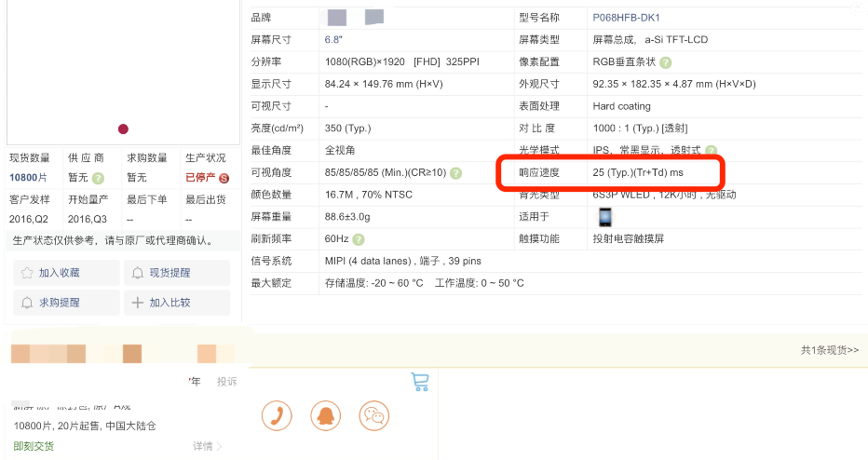Click 投射电容触摸屏 touch function value
The height and width of the screenshot is (460, 868).
(x=629, y=239)
